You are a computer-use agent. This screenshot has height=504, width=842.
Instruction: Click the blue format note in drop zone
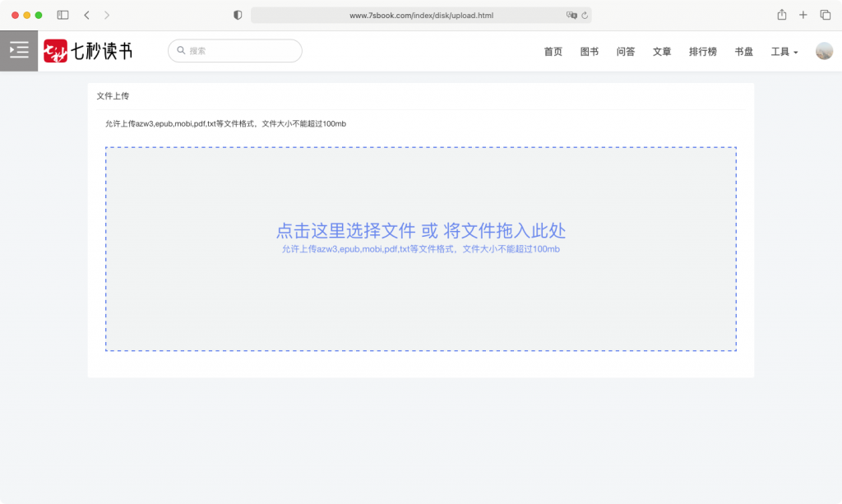[421, 249]
